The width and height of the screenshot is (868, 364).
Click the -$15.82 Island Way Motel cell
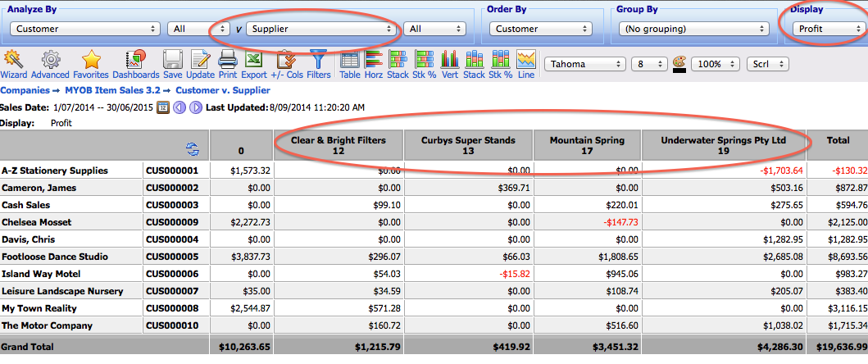coord(515,274)
